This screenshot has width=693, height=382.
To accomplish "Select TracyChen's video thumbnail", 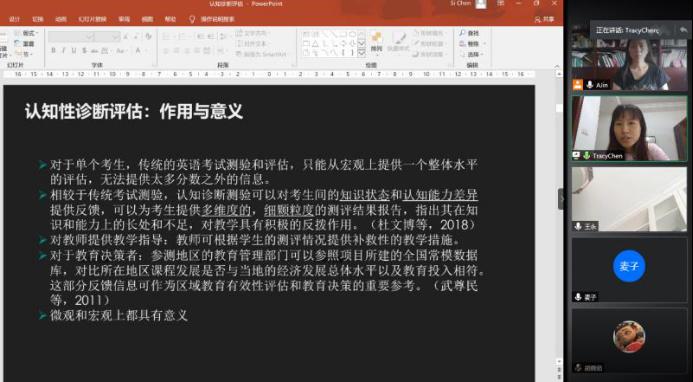I will point(629,128).
